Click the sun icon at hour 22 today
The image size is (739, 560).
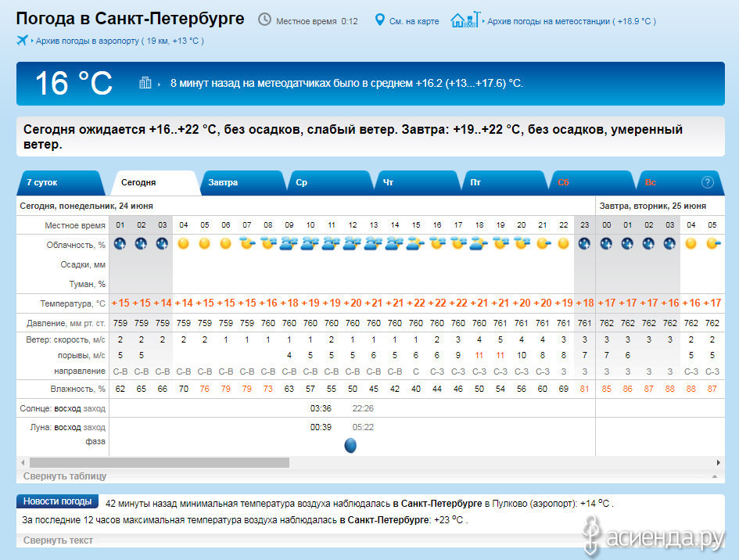[563, 244]
